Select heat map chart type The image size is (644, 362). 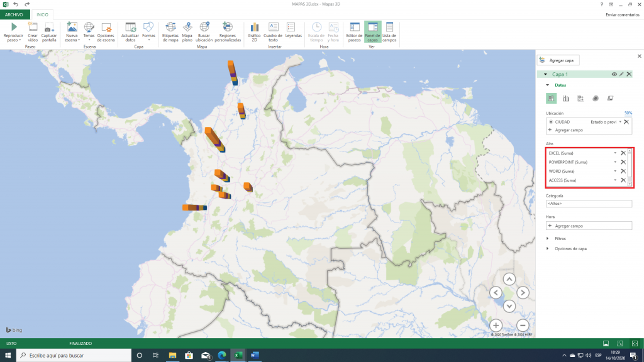(596, 99)
